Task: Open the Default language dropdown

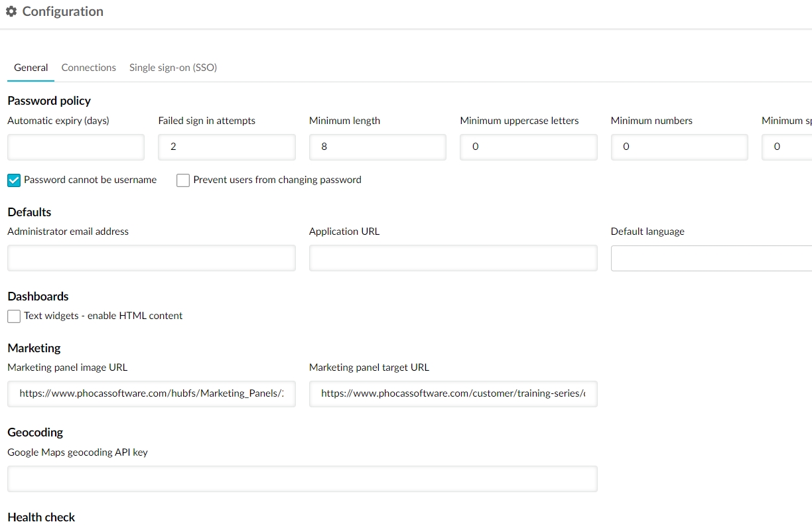Action: (710, 258)
